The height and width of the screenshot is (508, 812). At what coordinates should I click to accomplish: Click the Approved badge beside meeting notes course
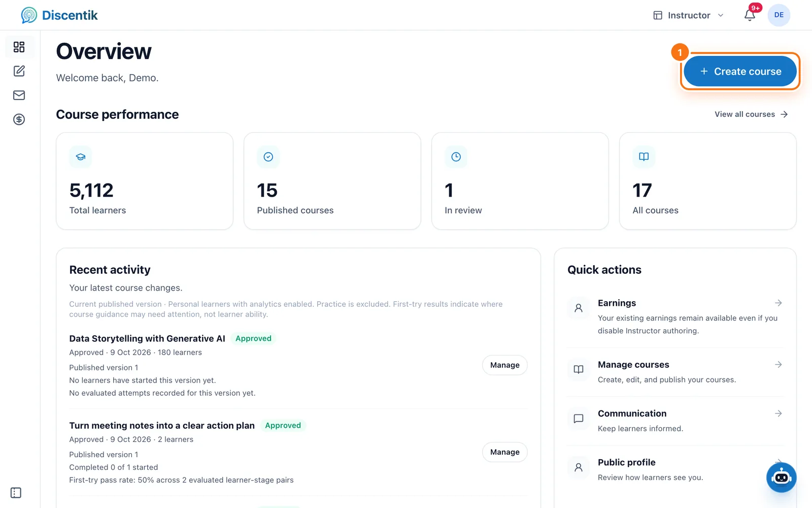click(x=283, y=426)
